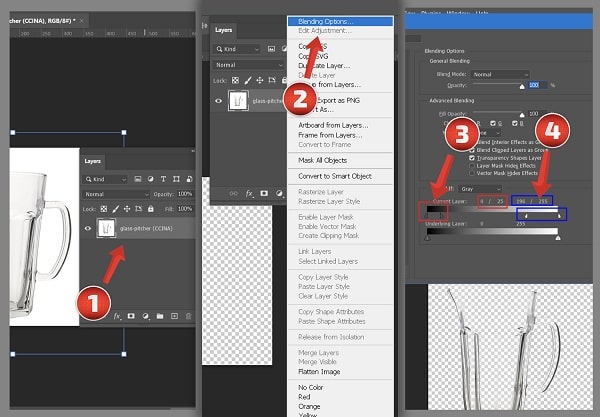Image resolution: width=600 pixels, height=417 pixels.
Task: Lock position icon in left Layers panel
Action: point(127,209)
